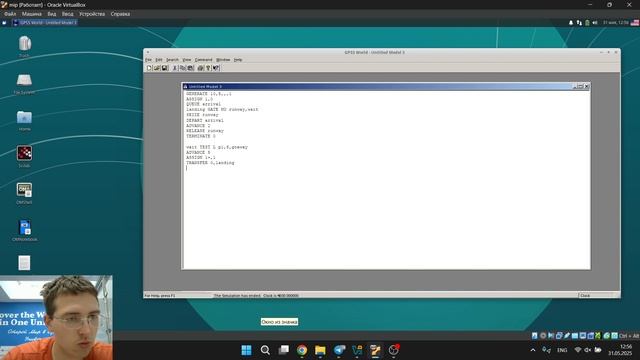Click the Open file icon in GPSS toolbar

[x=157, y=68]
